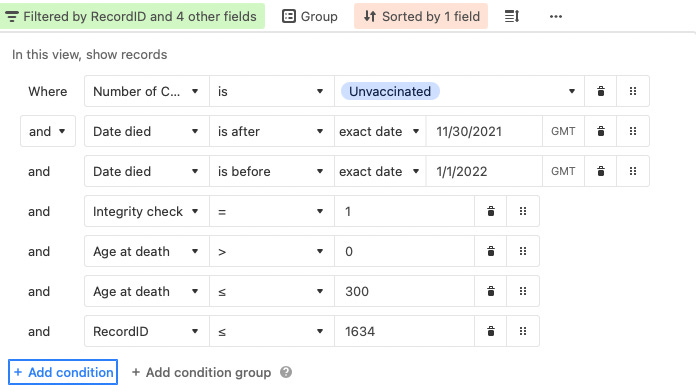Open 'Sorted by 1 field' options
The image size is (696, 392).
pos(421,16)
